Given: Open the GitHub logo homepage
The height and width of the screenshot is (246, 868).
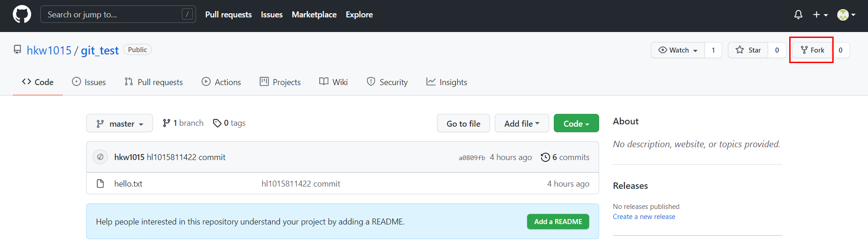Looking at the screenshot, I should (22, 15).
